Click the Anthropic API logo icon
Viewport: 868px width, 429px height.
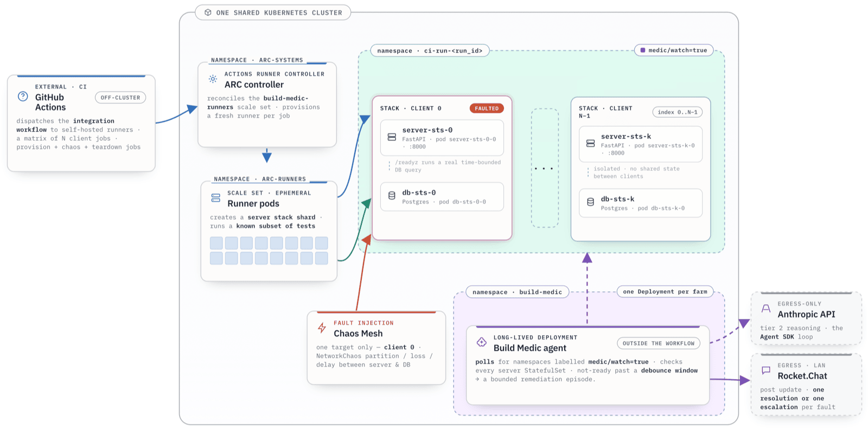point(766,308)
